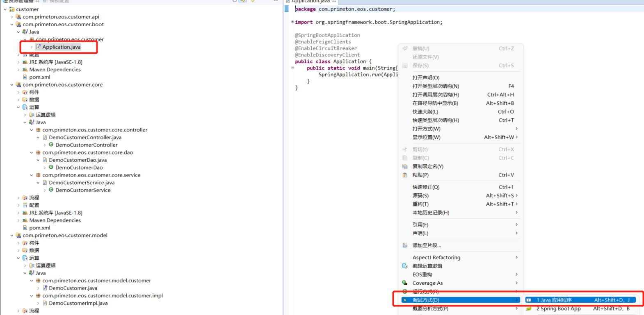Image resolution: width=644 pixels, height=315 pixels.
Task: Collapse the com.primeton.eos.customer.core.service package
Action: tap(32, 175)
